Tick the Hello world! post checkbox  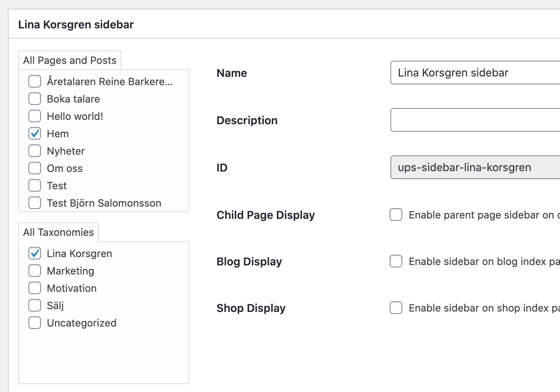[x=35, y=116]
